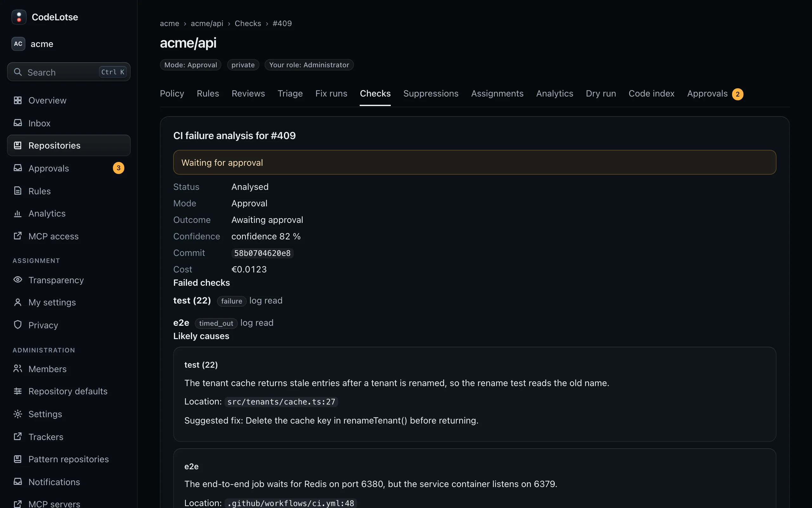This screenshot has height=508, width=812.
Task: Click the Repository defaults sliders icon
Action: [x=18, y=391]
